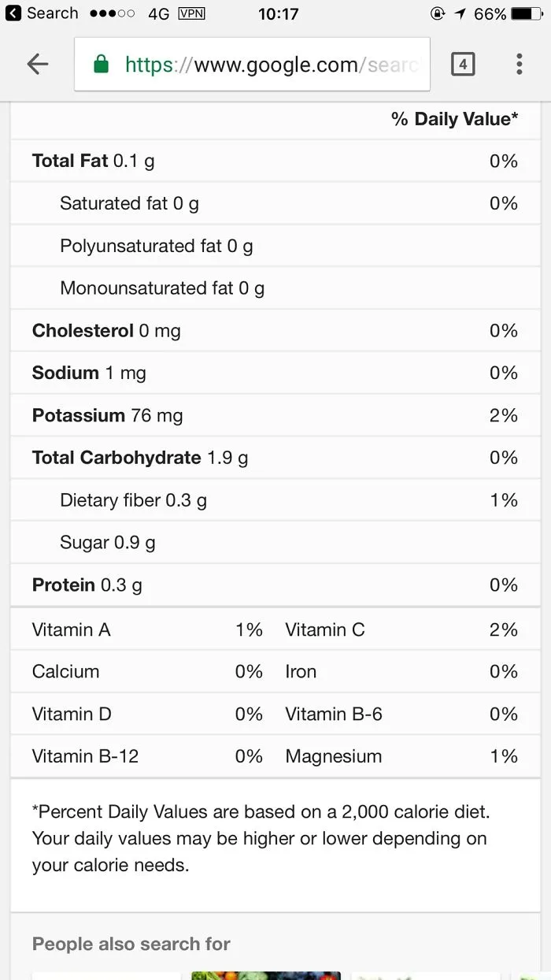551x980 pixels.
Task: Tap the VPN status indicator
Action: click(x=191, y=13)
